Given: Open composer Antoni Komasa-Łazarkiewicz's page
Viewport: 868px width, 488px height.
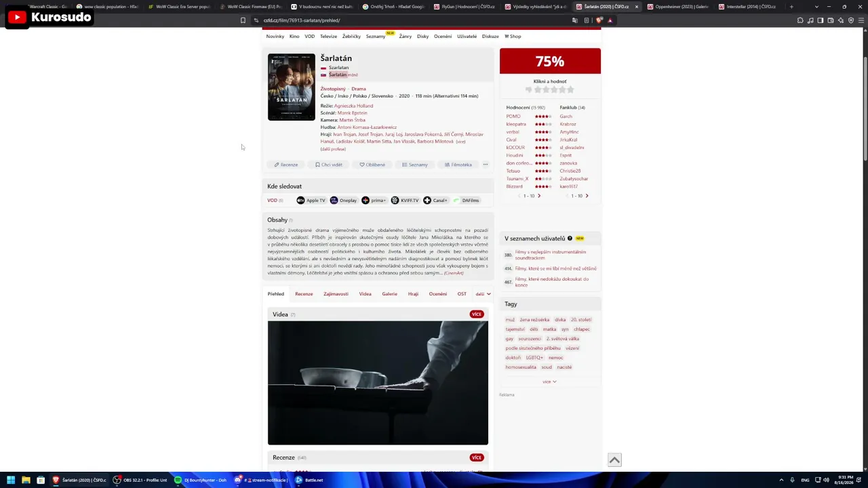Looking at the screenshot, I should (x=367, y=127).
